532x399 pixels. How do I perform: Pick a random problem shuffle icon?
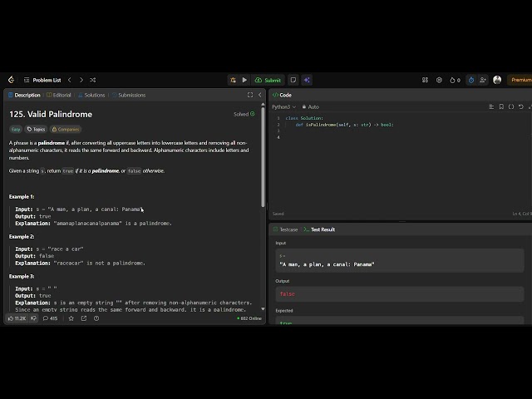click(92, 80)
